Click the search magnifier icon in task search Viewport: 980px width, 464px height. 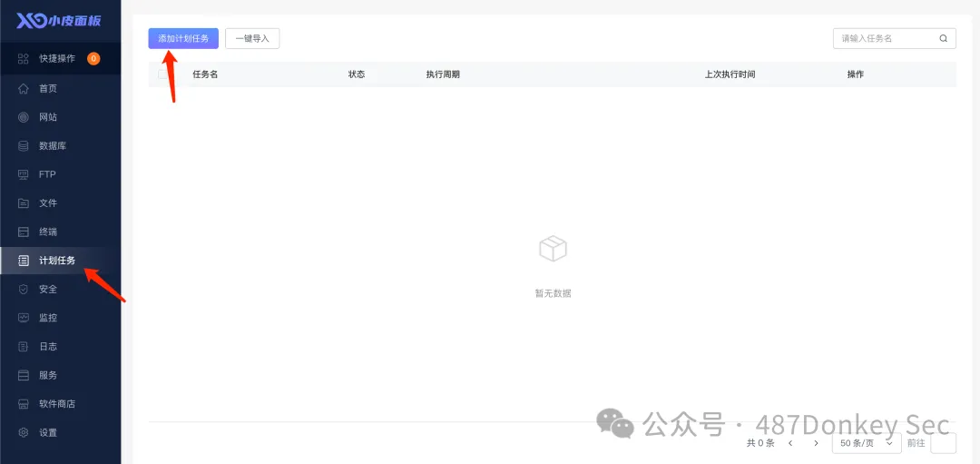tap(944, 38)
